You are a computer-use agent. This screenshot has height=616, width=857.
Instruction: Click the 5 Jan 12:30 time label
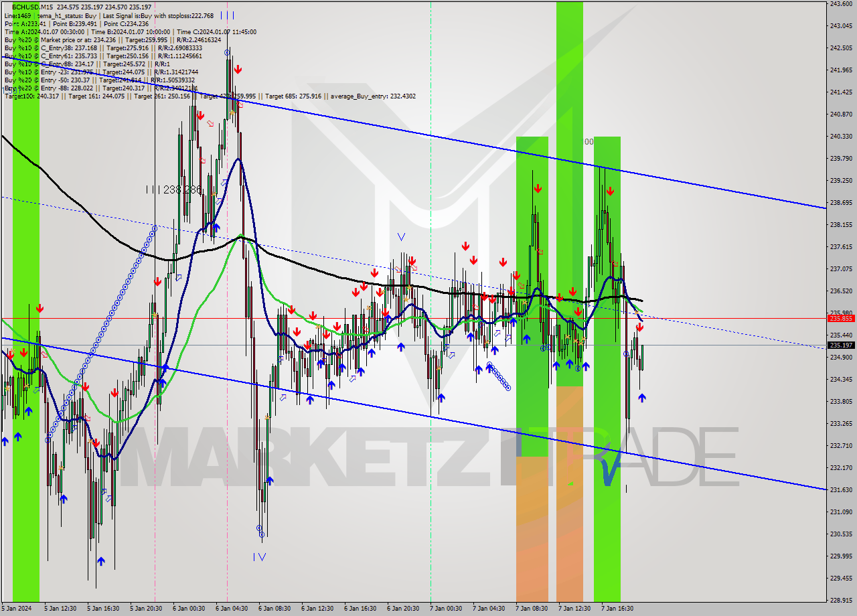60,609
